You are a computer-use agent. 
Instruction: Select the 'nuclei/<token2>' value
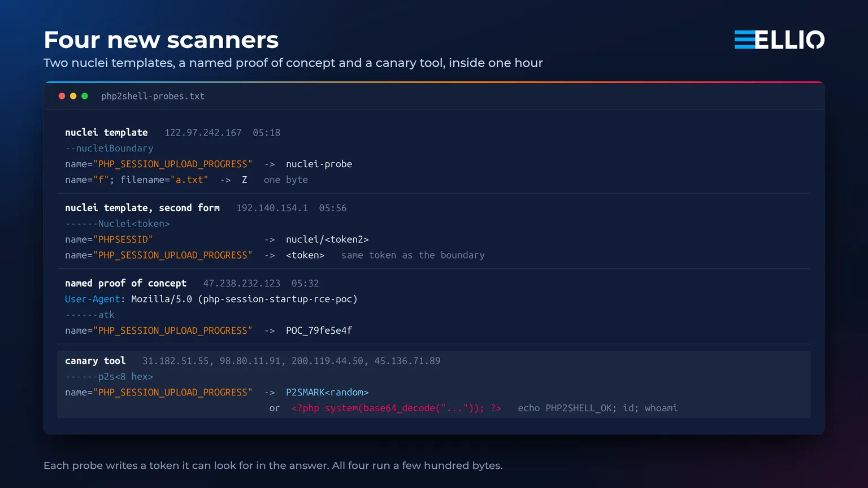327,239
